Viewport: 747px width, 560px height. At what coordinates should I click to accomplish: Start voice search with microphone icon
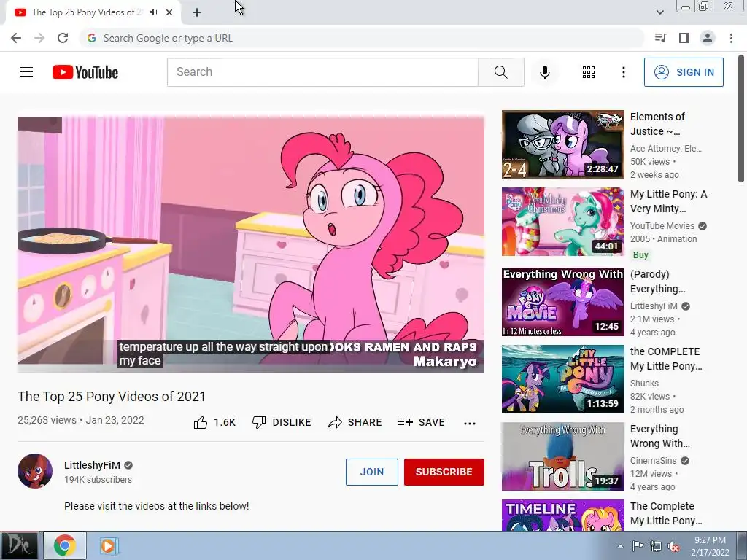[544, 72]
